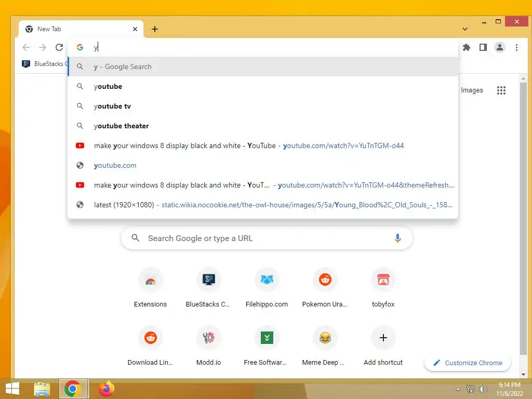
Task: Open the network tray icon
Action: pos(470,389)
